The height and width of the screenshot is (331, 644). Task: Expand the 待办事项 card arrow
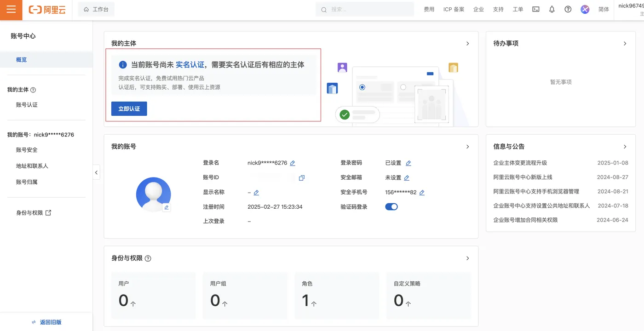point(625,44)
